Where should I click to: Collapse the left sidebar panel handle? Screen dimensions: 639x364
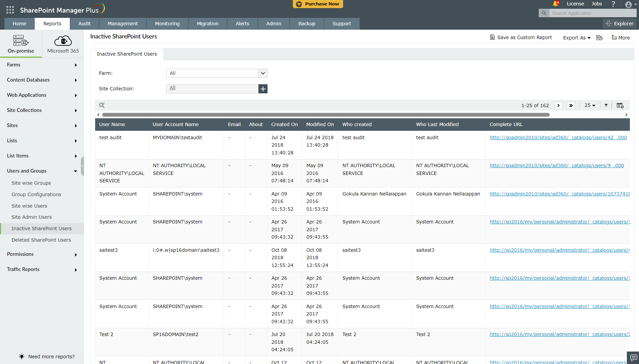coord(82,166)
